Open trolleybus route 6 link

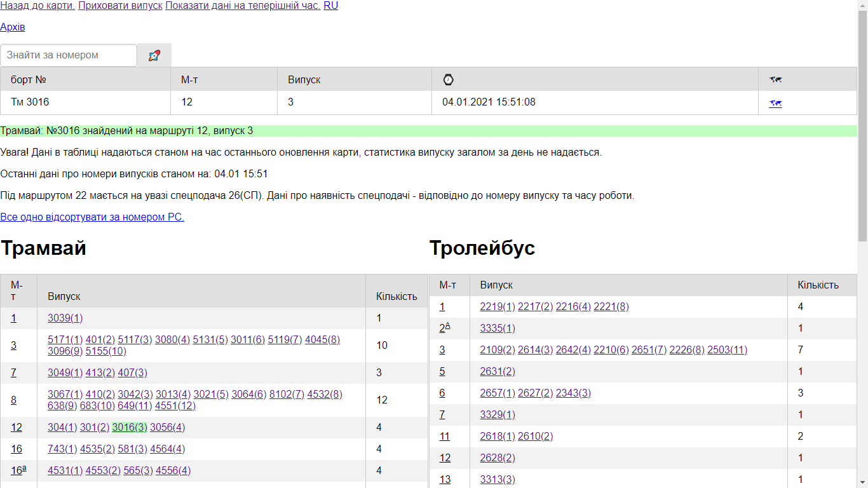(x=442, y=393)
